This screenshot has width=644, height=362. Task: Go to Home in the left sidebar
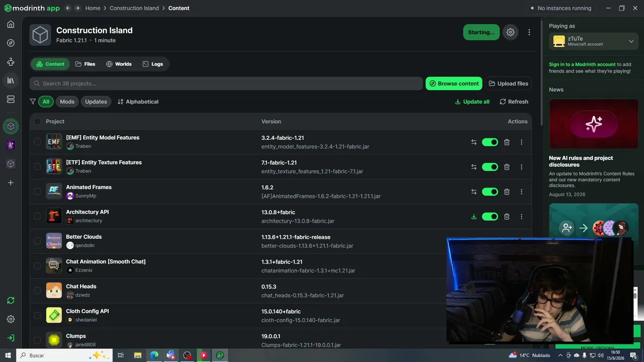pos(11,24)
